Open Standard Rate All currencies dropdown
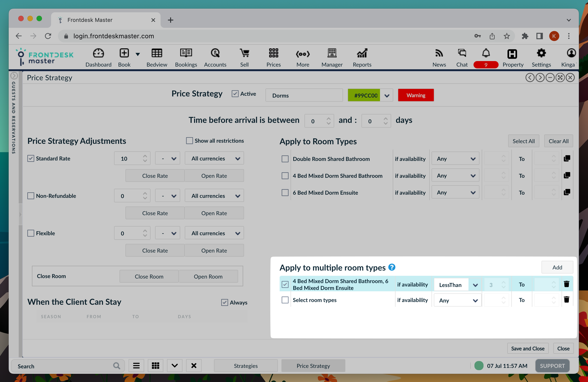This screenshot has width=588, height=382. 214,158
